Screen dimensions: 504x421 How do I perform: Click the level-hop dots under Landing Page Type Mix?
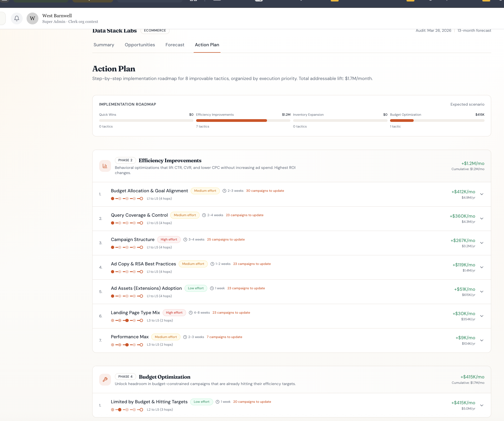(x=127, y=321)
